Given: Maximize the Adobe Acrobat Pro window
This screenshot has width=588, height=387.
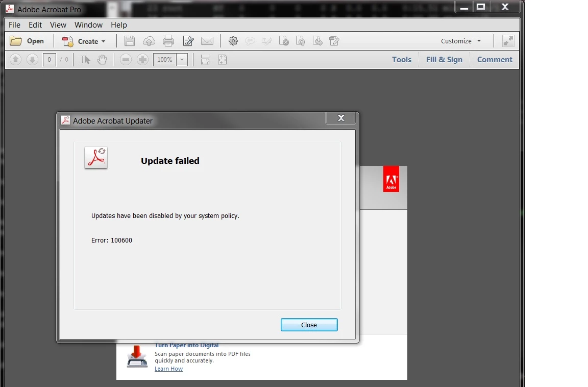Looking at the screenshot, I should point(481,7).
